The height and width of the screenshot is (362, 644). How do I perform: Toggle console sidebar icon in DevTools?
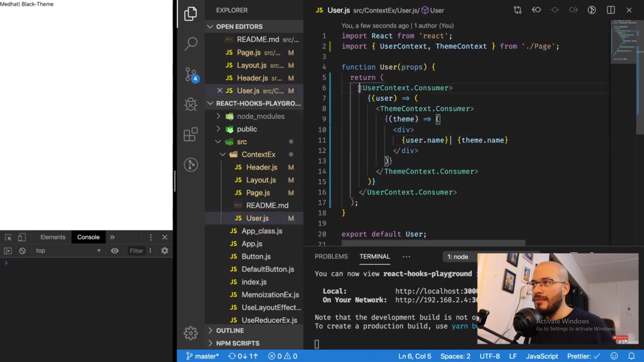(8, 251)
